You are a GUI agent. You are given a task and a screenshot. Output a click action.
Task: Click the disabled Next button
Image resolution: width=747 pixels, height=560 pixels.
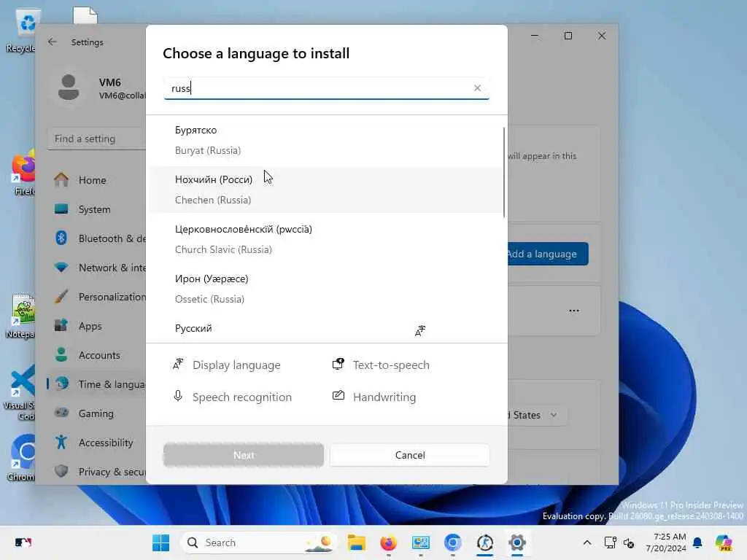coord(244,455)
